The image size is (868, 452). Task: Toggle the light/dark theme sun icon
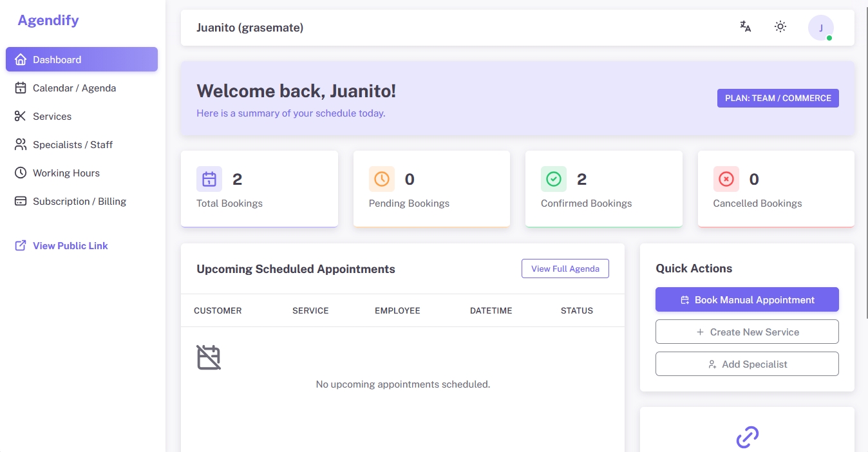pos(780,26)
